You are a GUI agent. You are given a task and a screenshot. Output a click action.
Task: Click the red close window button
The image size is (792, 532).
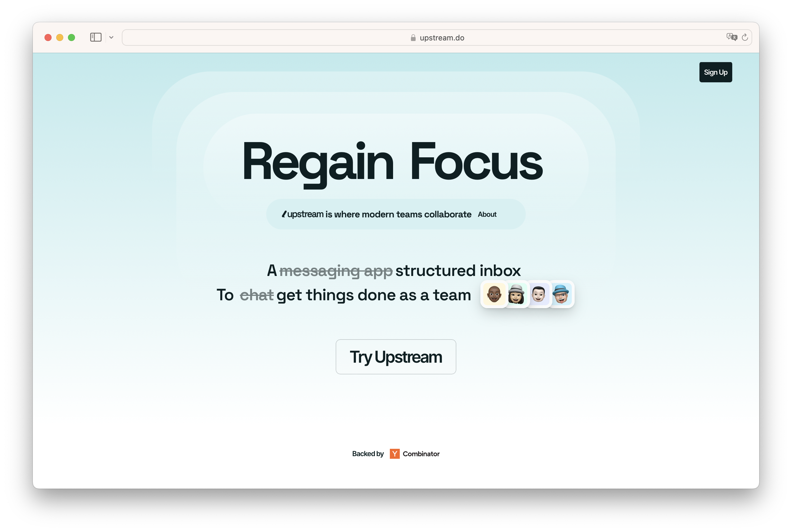[48, 37]
